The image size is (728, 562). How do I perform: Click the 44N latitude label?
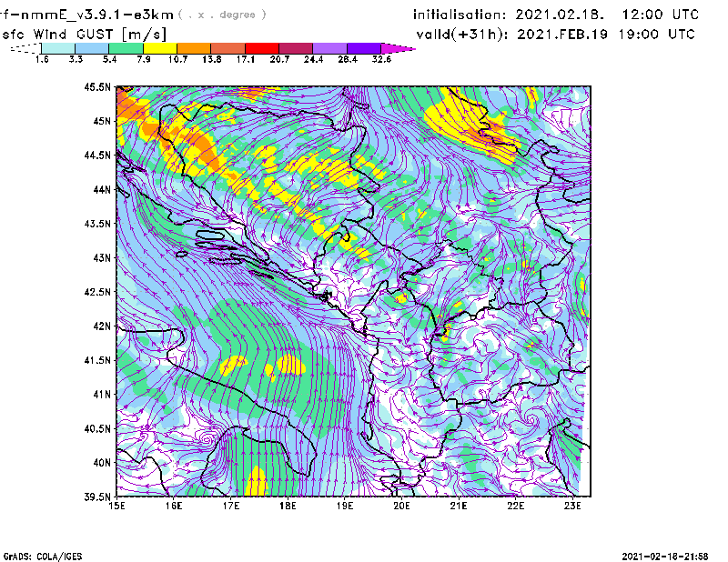tap(102, 189)
